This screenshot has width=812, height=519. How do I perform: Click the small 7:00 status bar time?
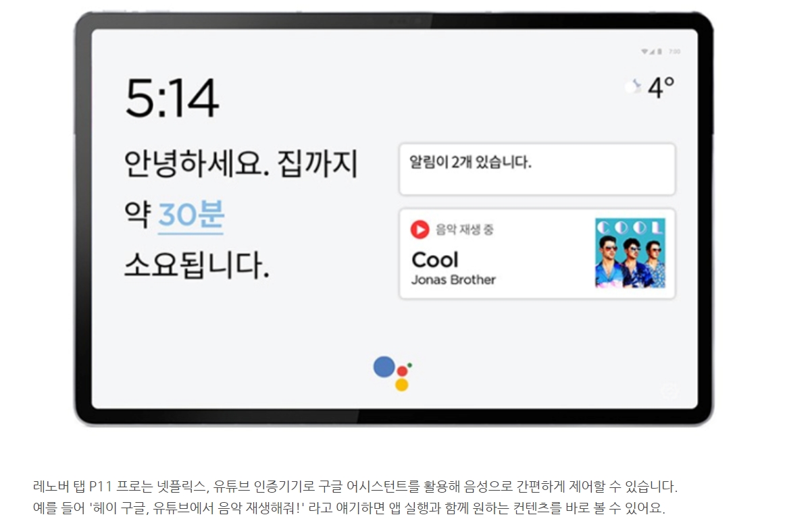[x=674, y=51]
